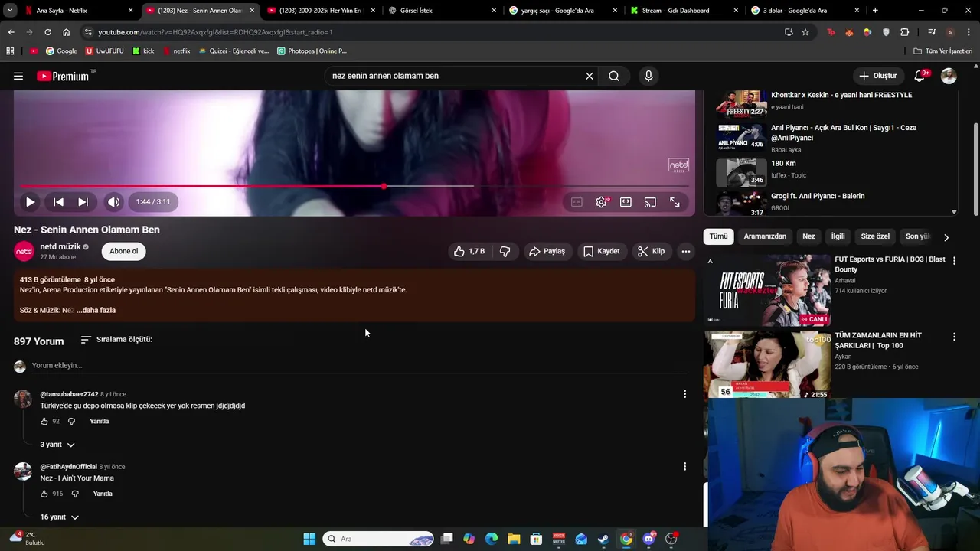980x551 pixels.
Task: Like the comment by @tansubabaer2742
Action: 44,421
